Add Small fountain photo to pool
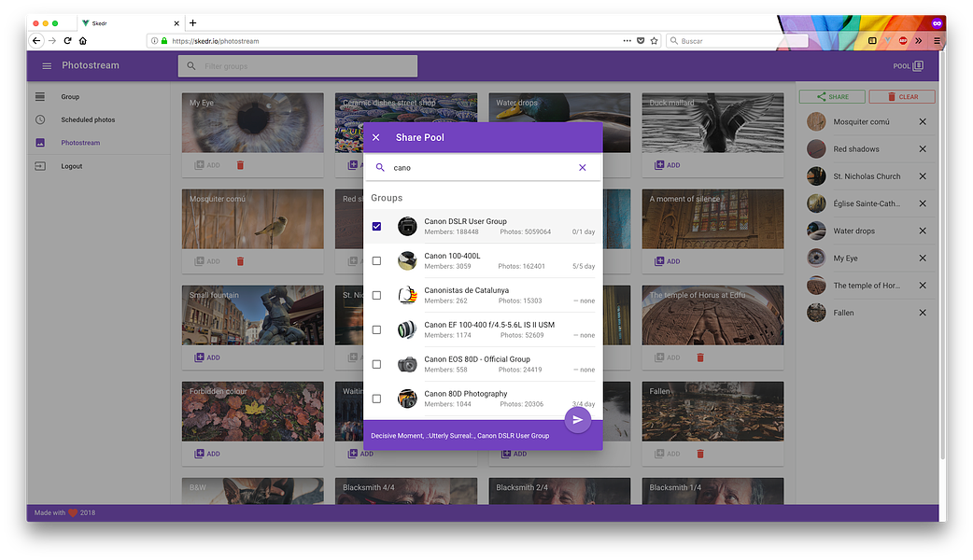The height and width of the screenshot is (560, 973). [207, 357]
